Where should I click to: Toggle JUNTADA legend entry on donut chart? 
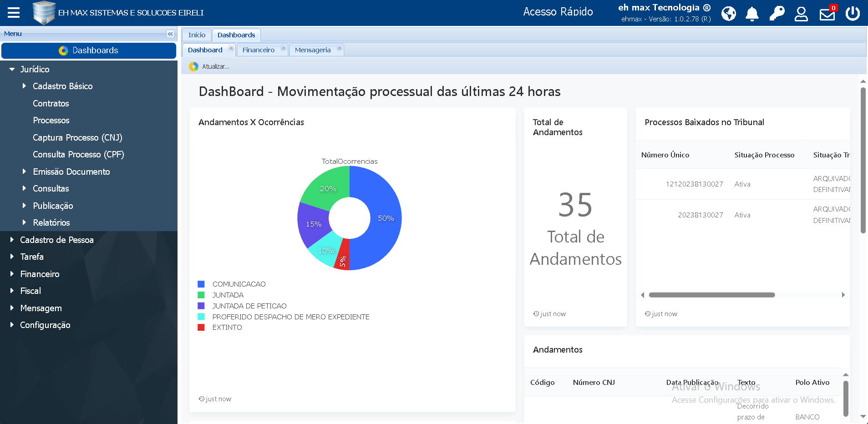click(x=228, y=295)
